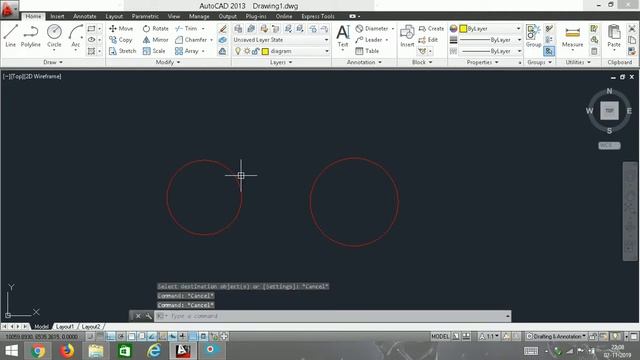Select the Polyline tool
The height and width of the screenshot is (360, 640).
coord(31,36)
